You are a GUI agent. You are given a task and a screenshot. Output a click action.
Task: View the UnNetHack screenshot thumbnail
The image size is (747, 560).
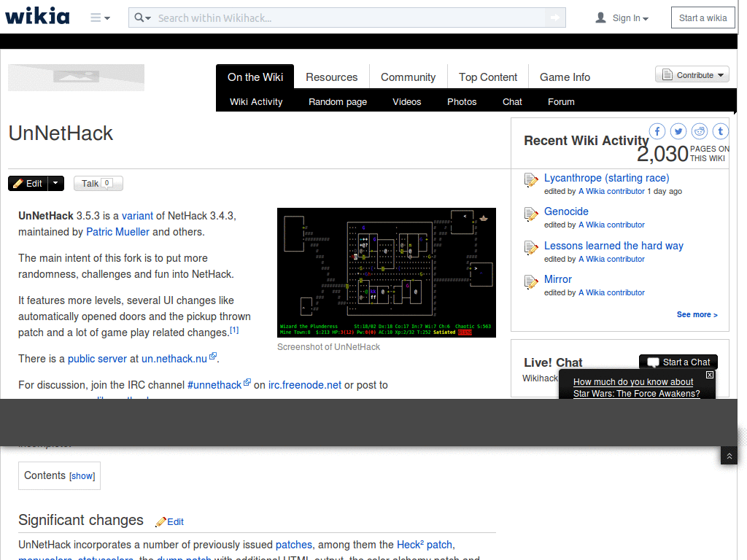pyautogui.click(x=386, y=272)
